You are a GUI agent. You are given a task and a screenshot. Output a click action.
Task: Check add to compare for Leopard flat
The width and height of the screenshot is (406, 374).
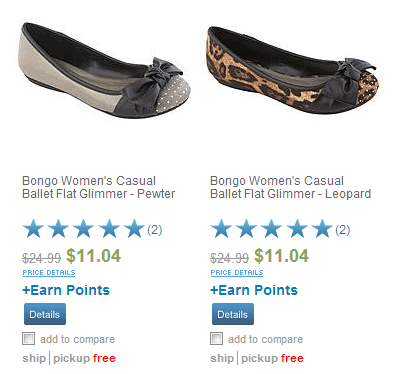[217, 339]
